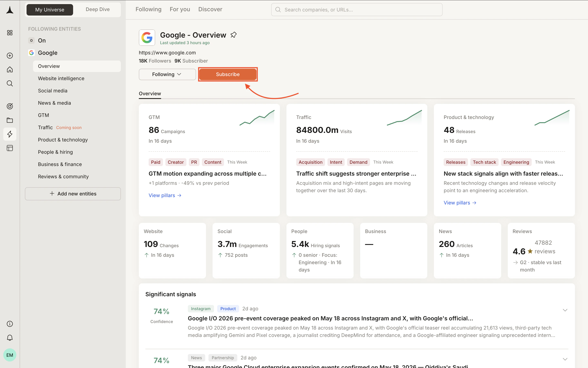Click the Creator tag in GTM card
588x368 pixels.
176,162
